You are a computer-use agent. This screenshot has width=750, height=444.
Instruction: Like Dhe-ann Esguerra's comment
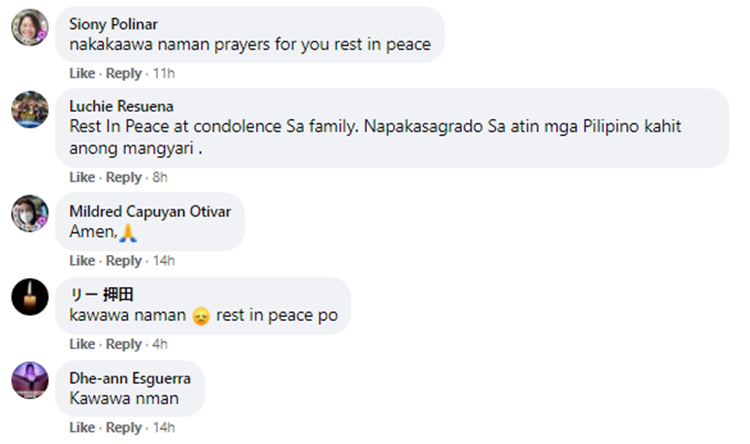pyautogui.click(x=82, y=427)
